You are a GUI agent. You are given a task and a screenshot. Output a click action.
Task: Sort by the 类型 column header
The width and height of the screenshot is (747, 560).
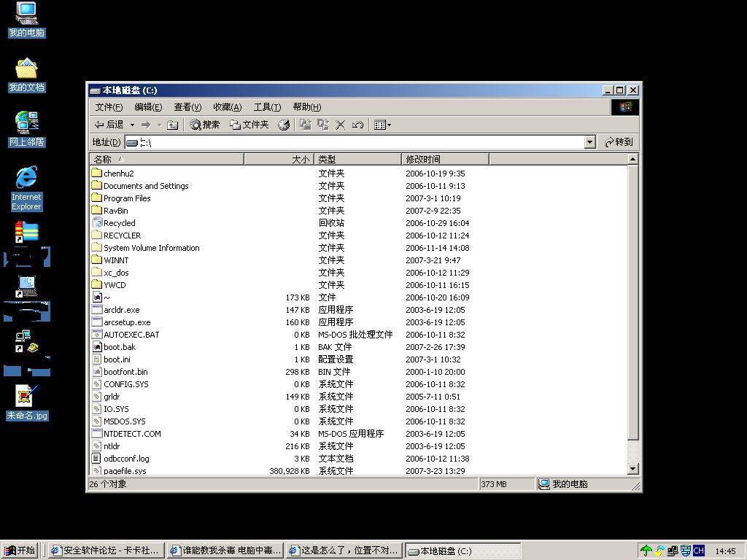click(357, 159)
